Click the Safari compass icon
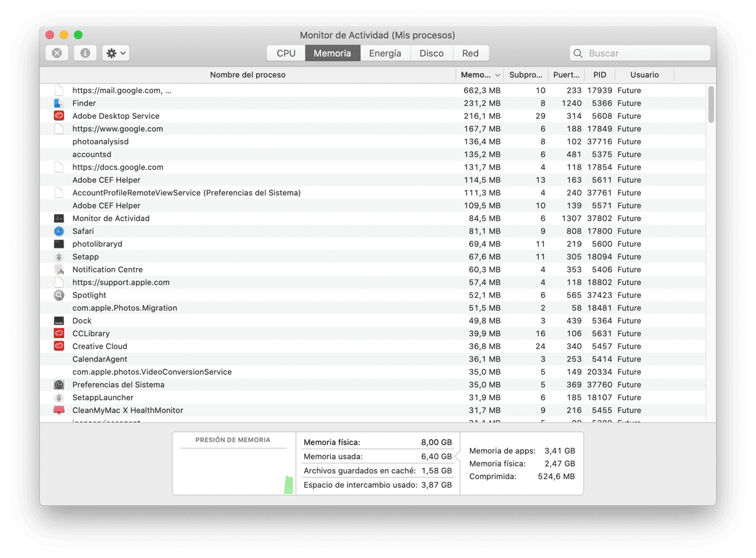This screenshot has height=558, width=756. click(x=59, y=231)
